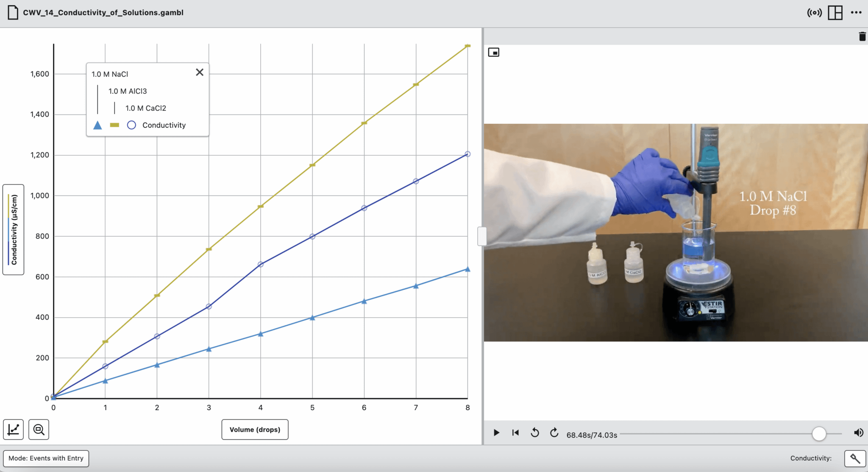Screen dimensions: 868x472
Task: Play the NaCl titration video
Action: tap(496, 433)
